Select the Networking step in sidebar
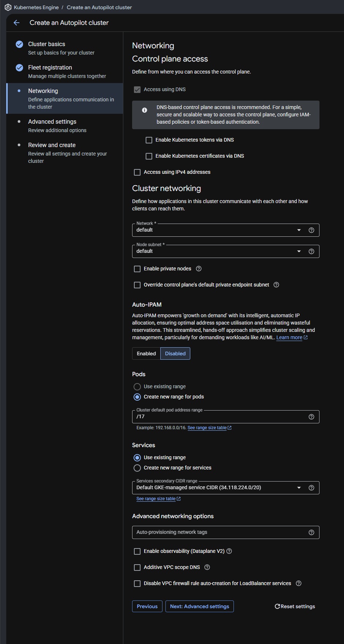This screenshot has width=344, height=644. click(x=64, y=98)
